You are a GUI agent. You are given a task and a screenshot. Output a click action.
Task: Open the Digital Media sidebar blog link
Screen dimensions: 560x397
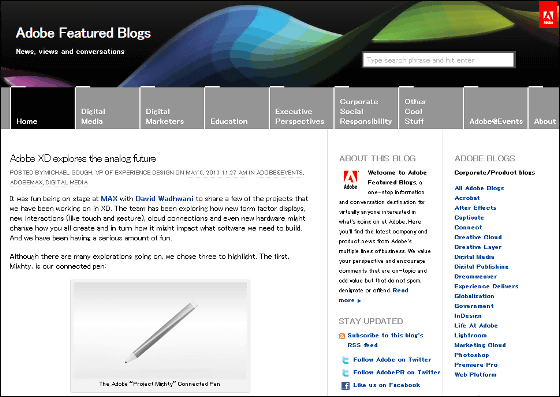point(474,257)
